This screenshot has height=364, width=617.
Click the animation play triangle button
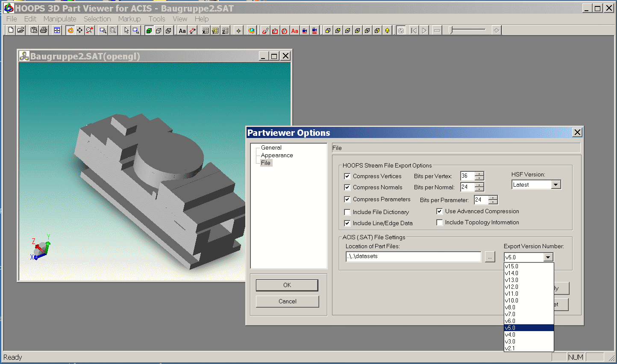pyautogui.click(x=424, y=30)
